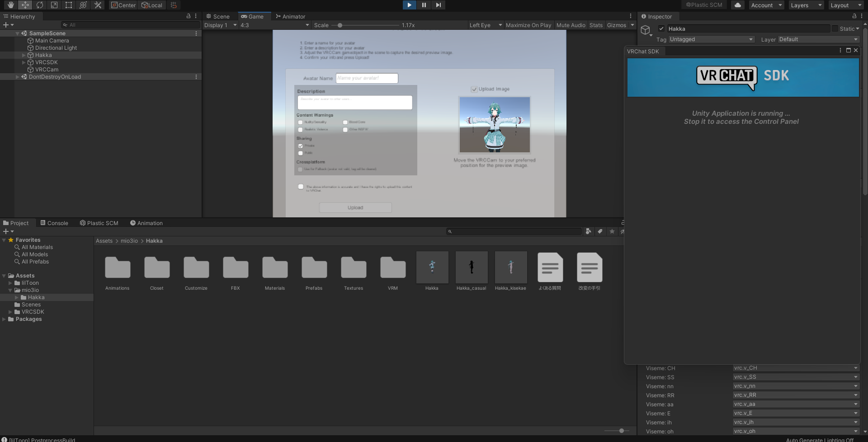The height and width of the screenshot is (442, 868).
Task: Open the Account dropdown
Action: click(x=766, y=5)
